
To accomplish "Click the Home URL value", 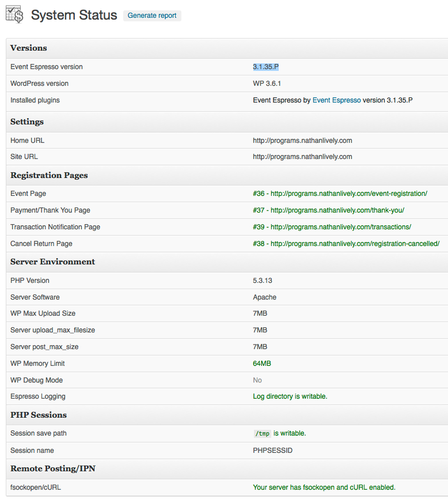I will 302,141.
